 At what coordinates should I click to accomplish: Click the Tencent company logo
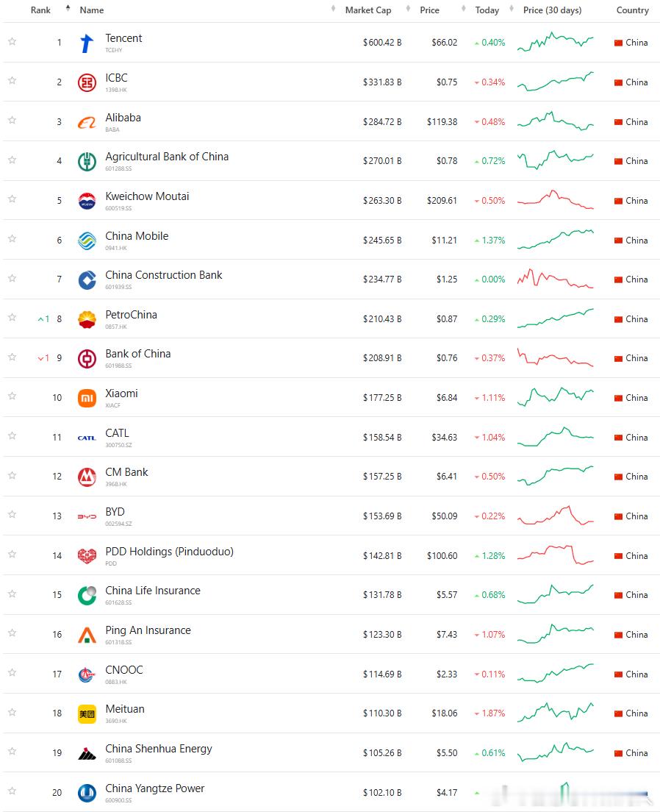click(87, 43)
